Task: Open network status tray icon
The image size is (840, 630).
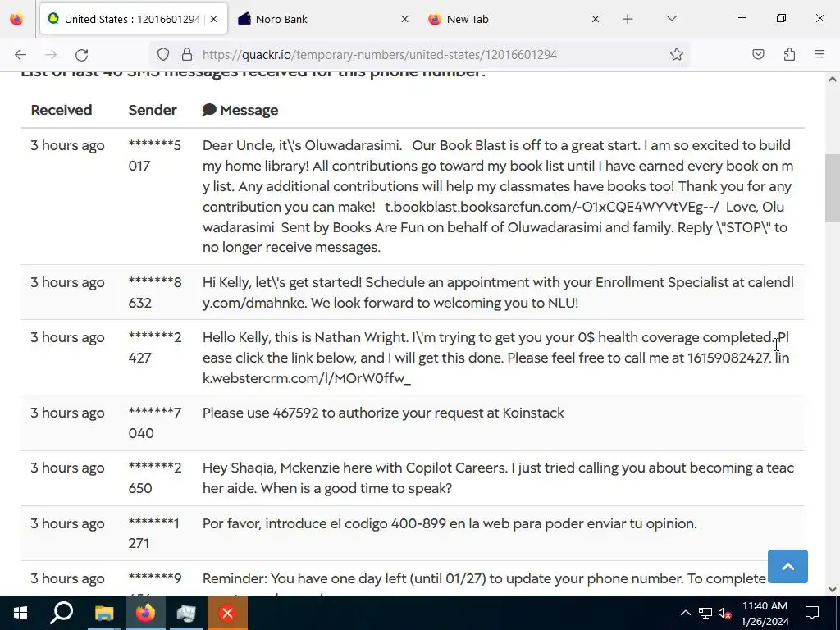Action: (x=705, y=613)
